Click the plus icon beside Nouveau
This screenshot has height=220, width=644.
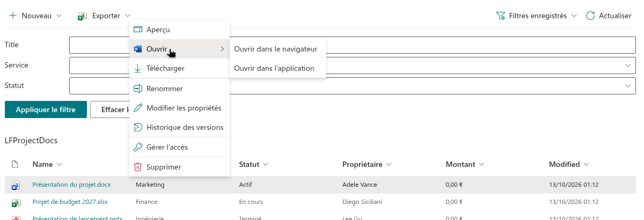(13, 16)
